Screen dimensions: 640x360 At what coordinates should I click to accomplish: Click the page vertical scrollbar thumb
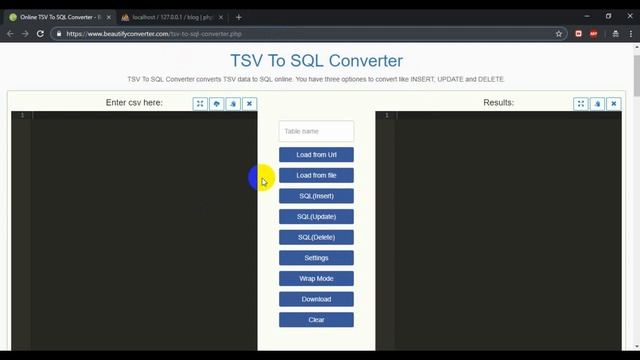coord(637,76)
